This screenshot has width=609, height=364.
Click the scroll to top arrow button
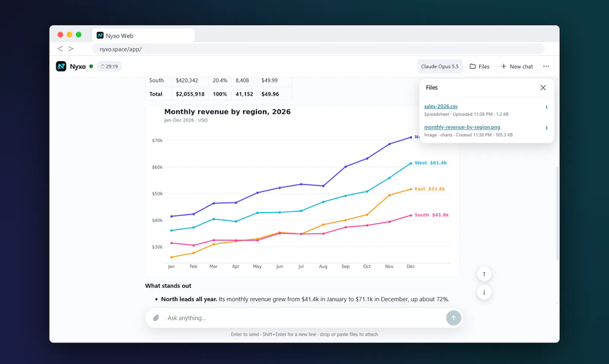484,274
